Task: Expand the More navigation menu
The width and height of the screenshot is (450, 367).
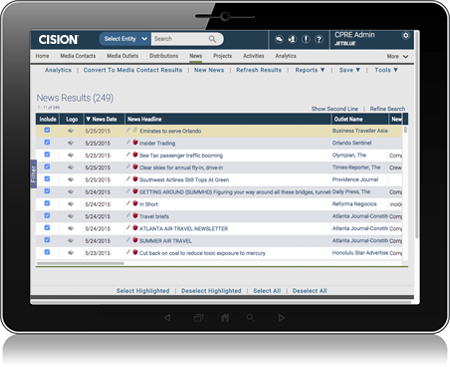Action: pyautogui.click(x=397, y=56)
